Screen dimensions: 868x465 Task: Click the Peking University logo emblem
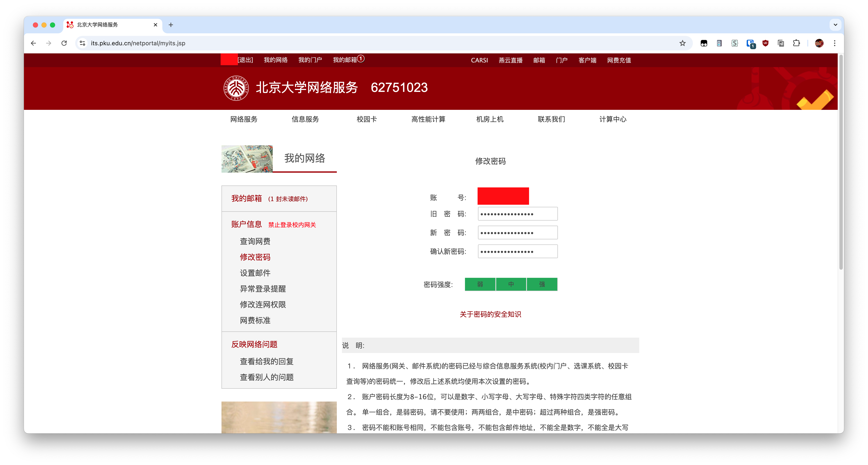236,88
